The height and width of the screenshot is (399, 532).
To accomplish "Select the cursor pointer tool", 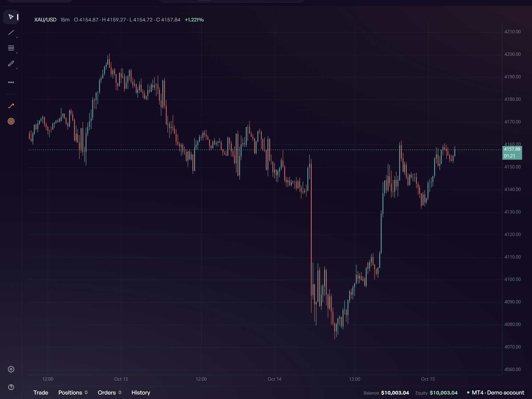I will (11, 17).
